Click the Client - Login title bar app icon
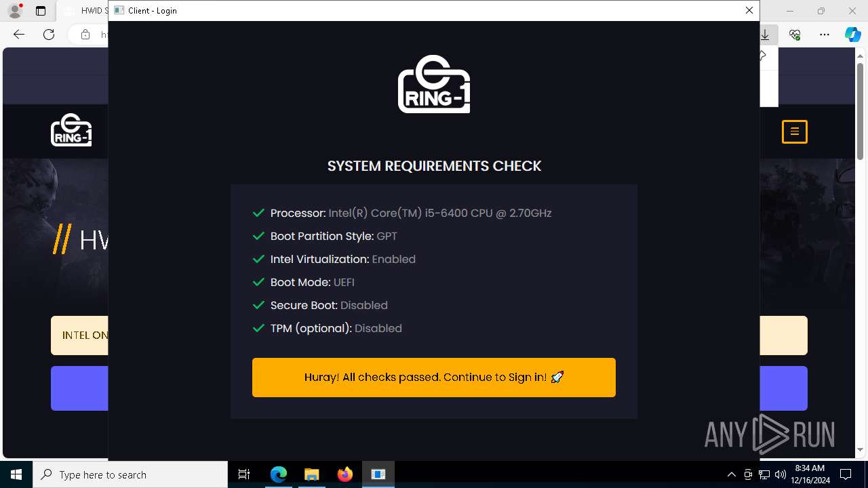 119,10
